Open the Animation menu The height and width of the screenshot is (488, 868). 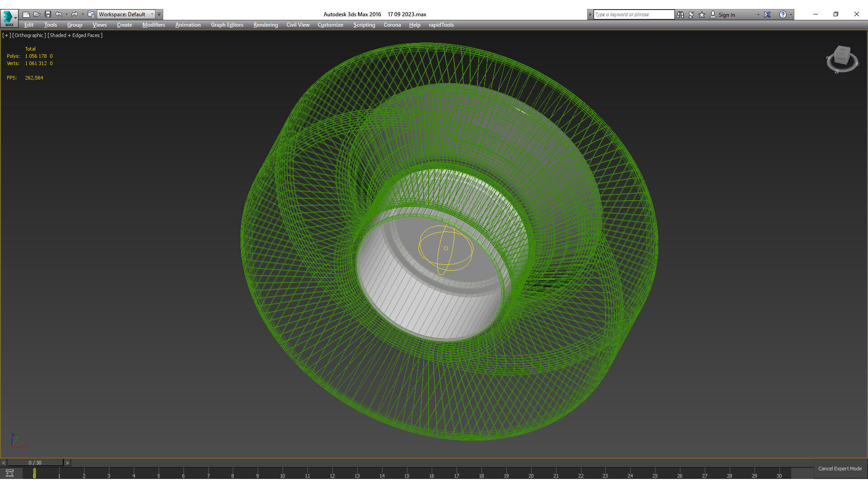pos(188,25)
